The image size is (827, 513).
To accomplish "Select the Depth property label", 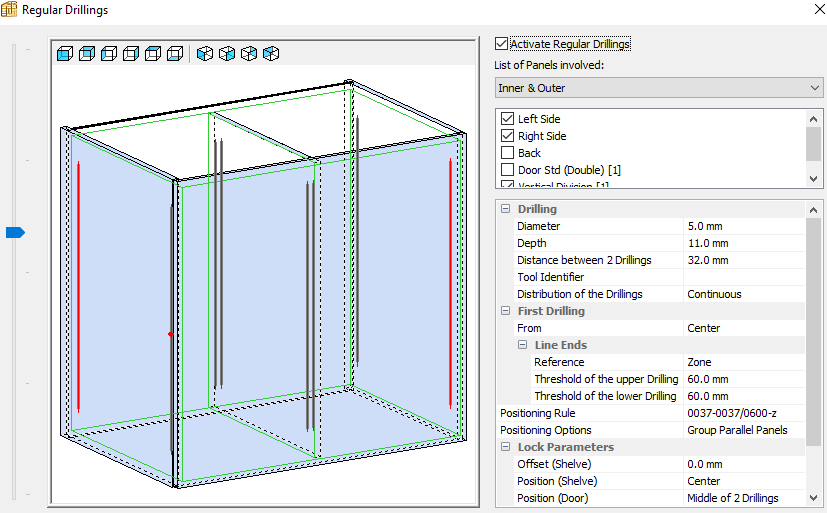I will 532,243.
